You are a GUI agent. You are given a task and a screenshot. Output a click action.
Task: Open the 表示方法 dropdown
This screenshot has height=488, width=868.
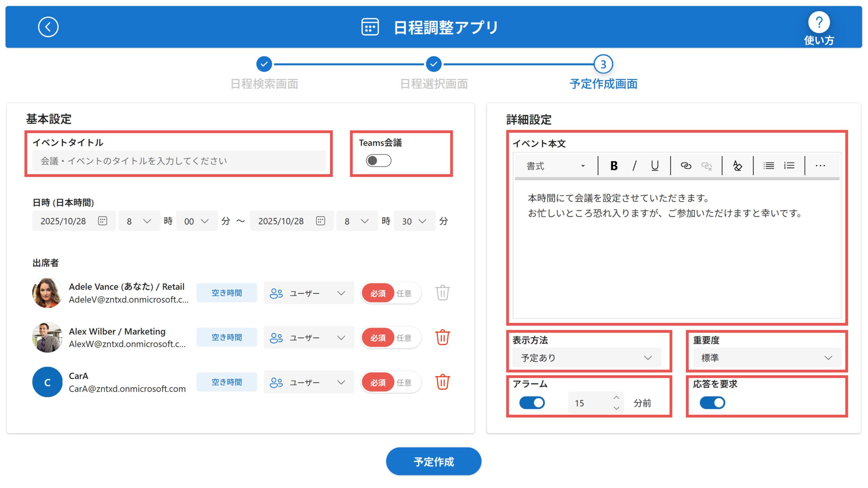click(586, 358)
